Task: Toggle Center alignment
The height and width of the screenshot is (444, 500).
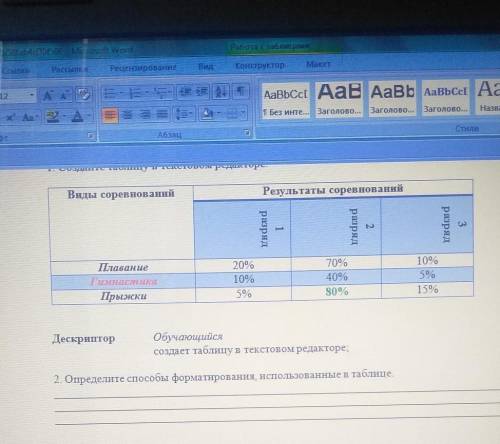Action: click(127, 115)
